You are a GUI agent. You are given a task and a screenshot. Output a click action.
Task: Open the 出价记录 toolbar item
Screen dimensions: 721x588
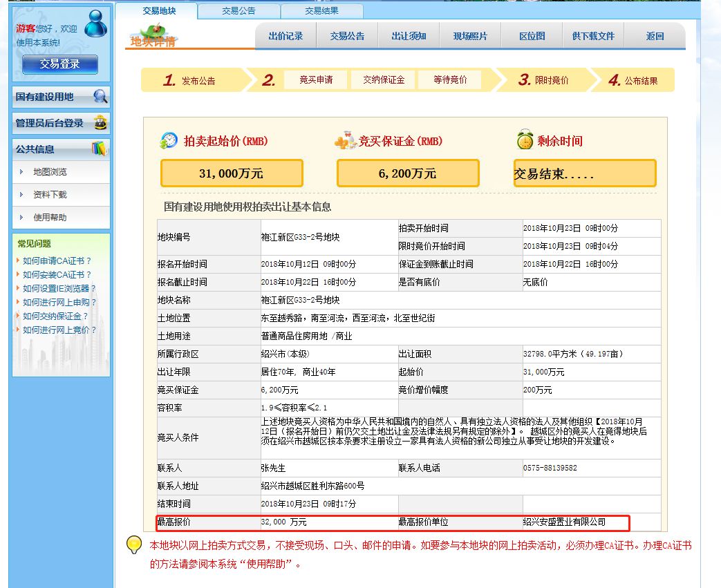pos(285,35)
